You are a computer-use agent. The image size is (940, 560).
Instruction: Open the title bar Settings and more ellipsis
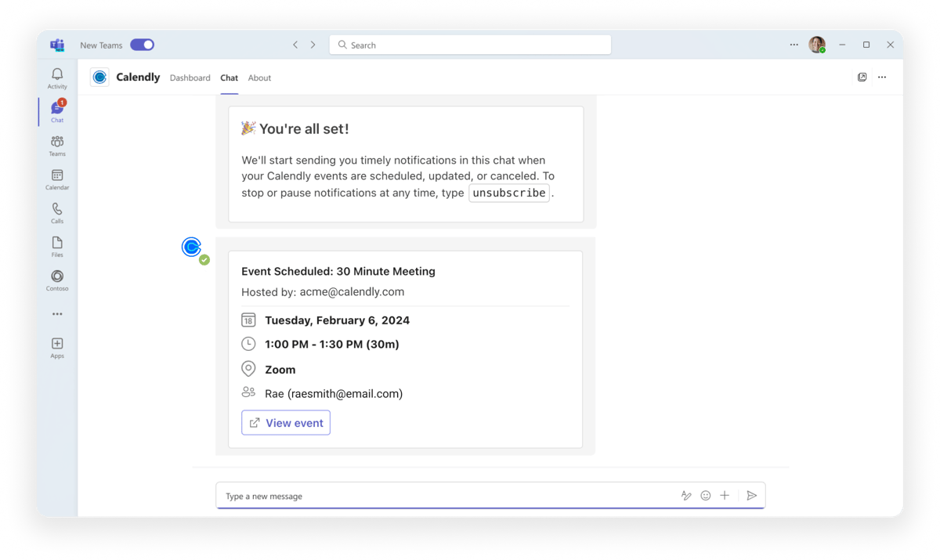pyautogui.click(x=794, y=45)
